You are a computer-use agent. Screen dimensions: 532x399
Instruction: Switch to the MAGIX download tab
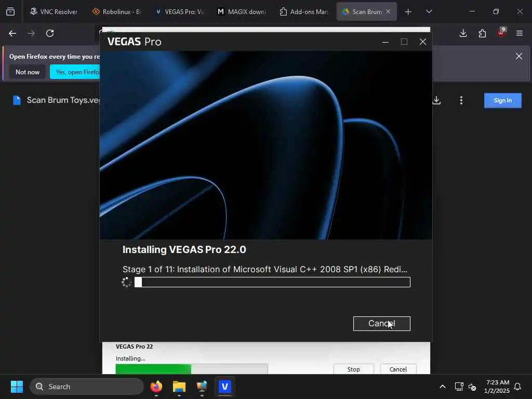pos(242,11)
